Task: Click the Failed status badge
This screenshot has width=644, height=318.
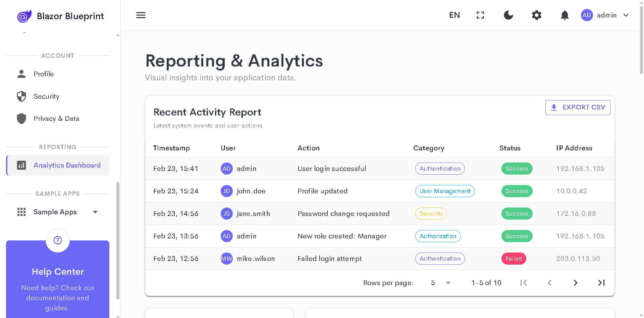Action: coord(514,259)
